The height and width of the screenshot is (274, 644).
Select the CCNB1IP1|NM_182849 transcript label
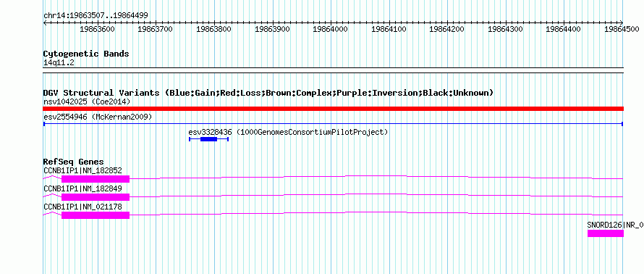pos(83,188)
